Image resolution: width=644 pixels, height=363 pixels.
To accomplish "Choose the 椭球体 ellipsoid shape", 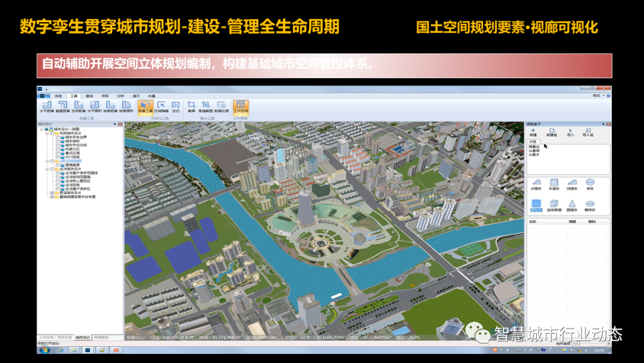I will (x=590, y=205).
